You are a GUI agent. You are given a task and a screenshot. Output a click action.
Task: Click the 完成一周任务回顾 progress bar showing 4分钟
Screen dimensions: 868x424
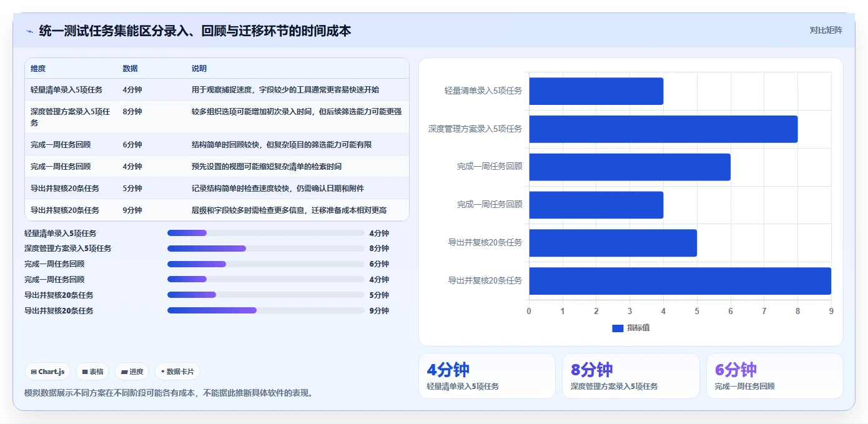click(x=265, y=280)
